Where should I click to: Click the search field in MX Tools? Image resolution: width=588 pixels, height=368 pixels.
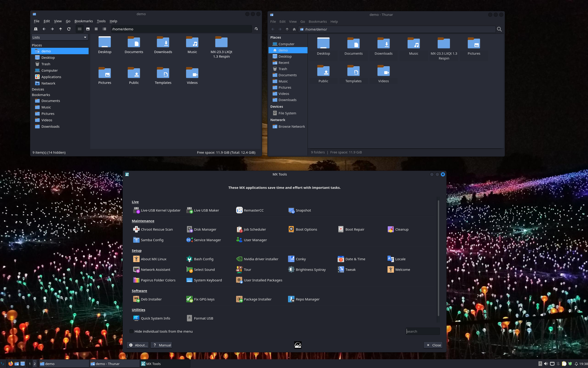click(423, 331)
